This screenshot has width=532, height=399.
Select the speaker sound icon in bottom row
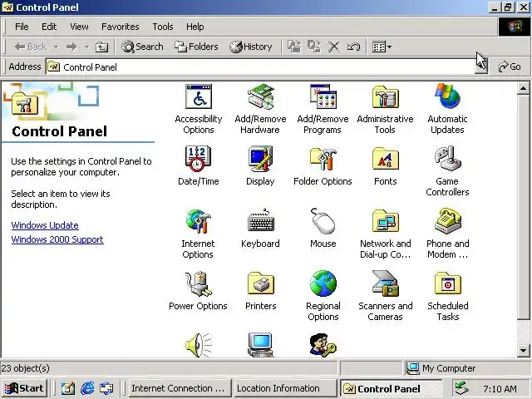pyautogui.click(x=199, y=345)
